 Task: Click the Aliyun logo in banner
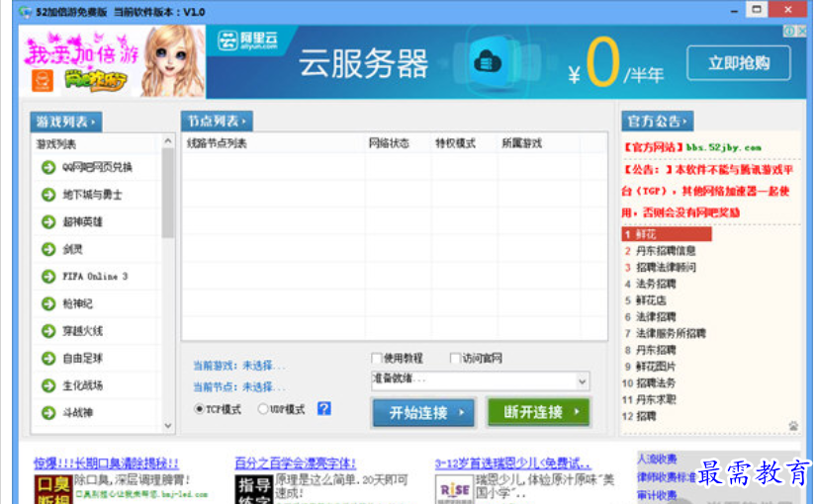click(x=248, y=41)
